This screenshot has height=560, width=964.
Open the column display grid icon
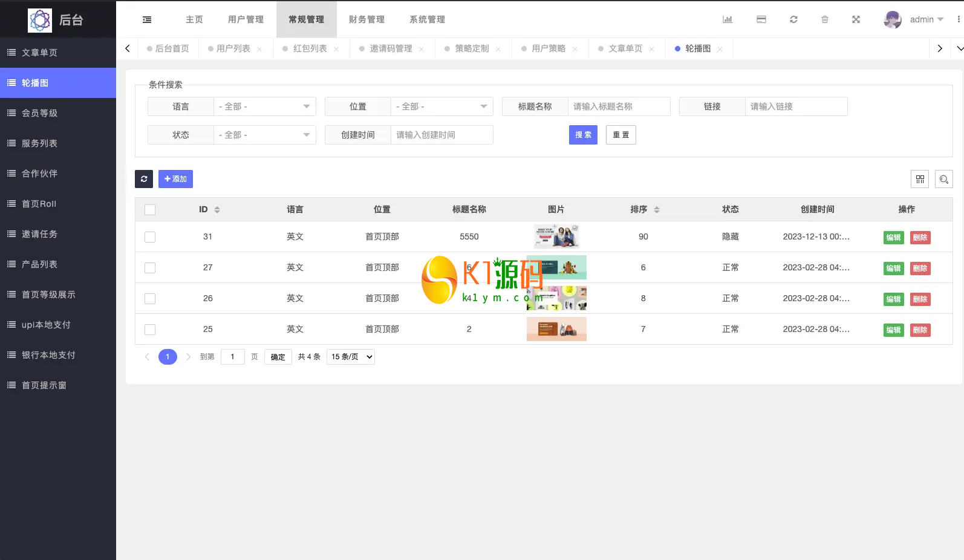click(920, 179)
